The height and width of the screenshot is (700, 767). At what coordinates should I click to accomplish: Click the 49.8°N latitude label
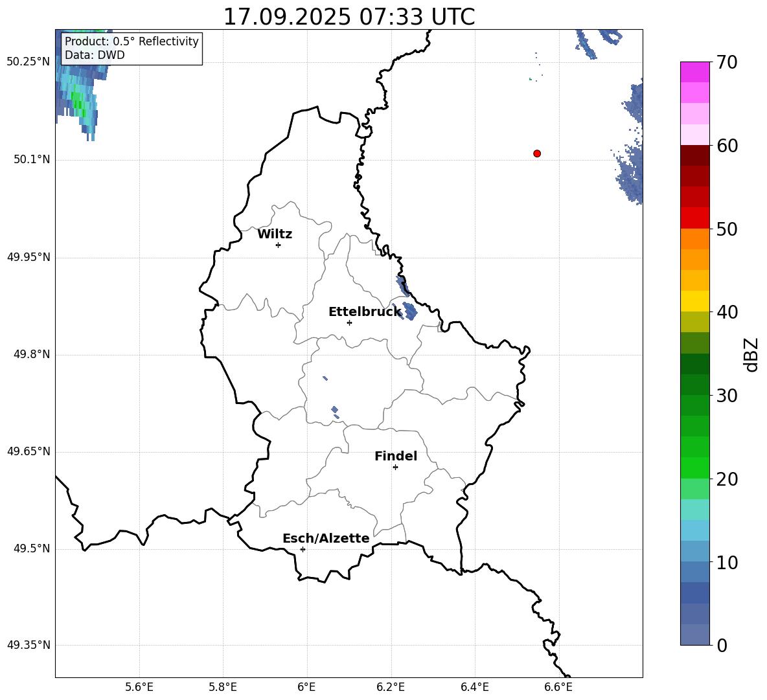click(32, 354)
